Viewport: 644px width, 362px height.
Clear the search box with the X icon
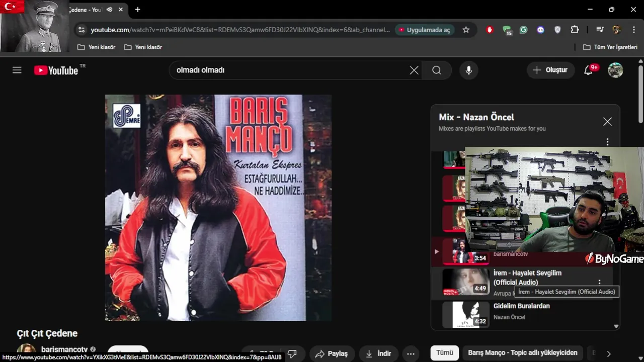[414, 70]
